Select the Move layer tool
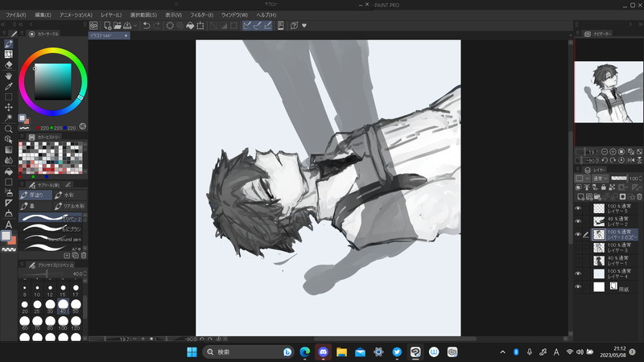644x362 pixels. pos(8,107)
